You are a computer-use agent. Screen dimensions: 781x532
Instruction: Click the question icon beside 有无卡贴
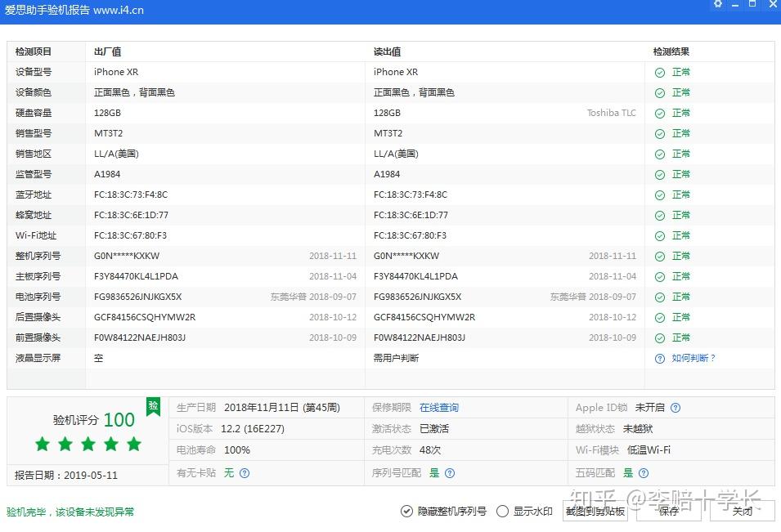244,474
